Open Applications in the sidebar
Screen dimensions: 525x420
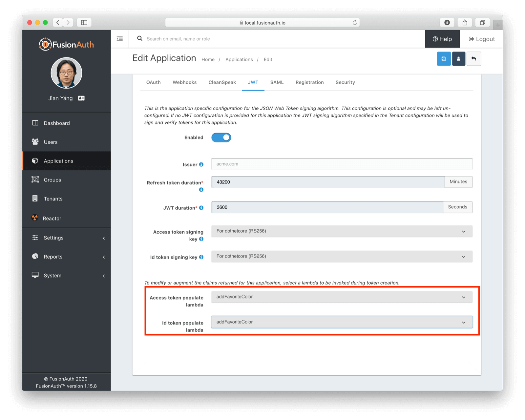click(67, 161)
